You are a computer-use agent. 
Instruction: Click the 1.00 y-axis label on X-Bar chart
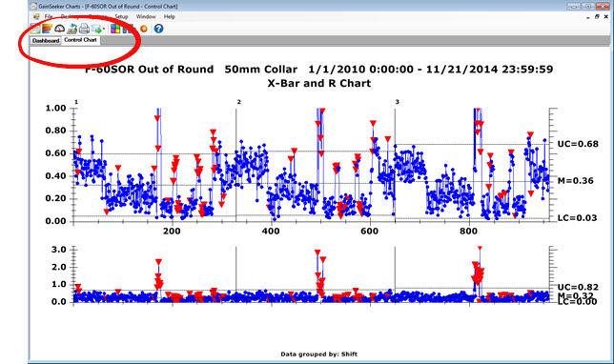(55, 108)
